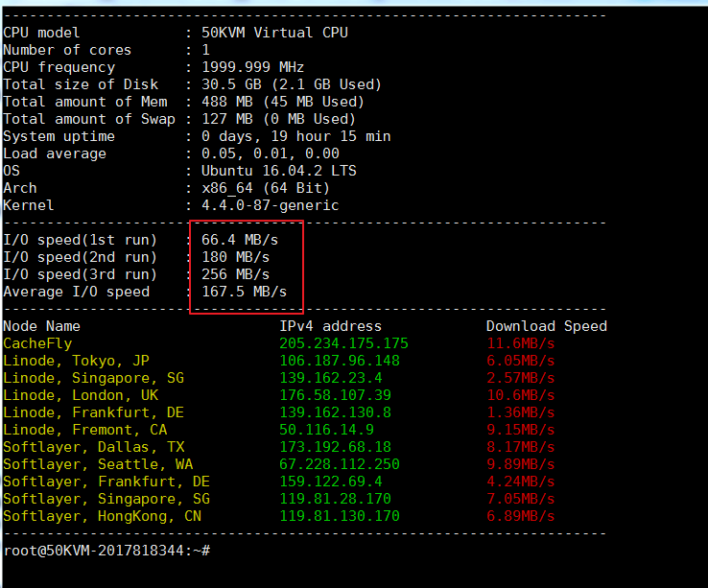
Task: Click the disk size 30.5 GB (2.1 GB Used)
Action: pyautogui.click(x=292, y=84)
